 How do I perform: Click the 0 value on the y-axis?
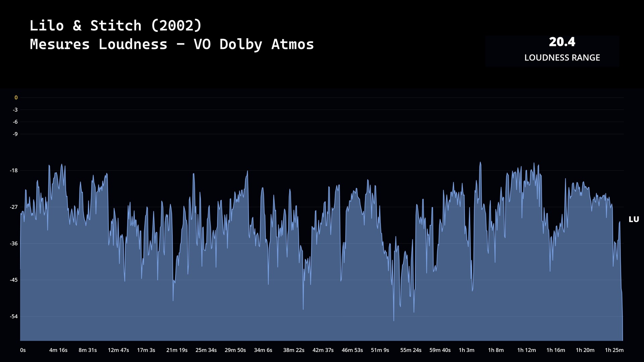coord(16,98)
